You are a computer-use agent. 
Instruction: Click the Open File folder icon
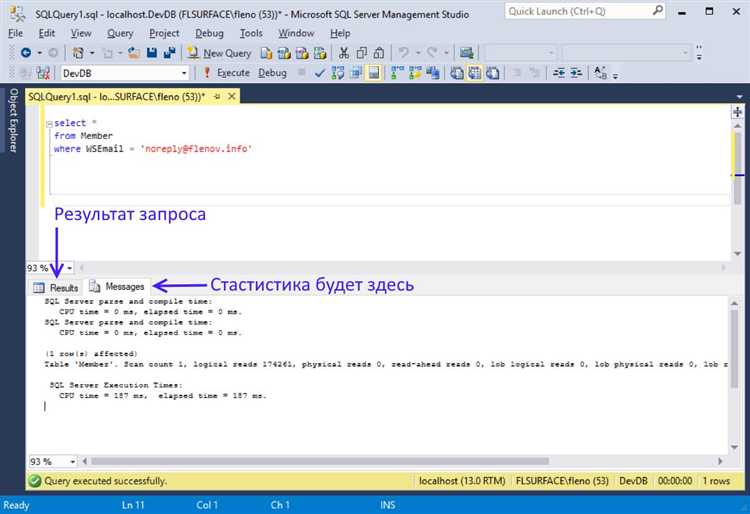point(134,53)
